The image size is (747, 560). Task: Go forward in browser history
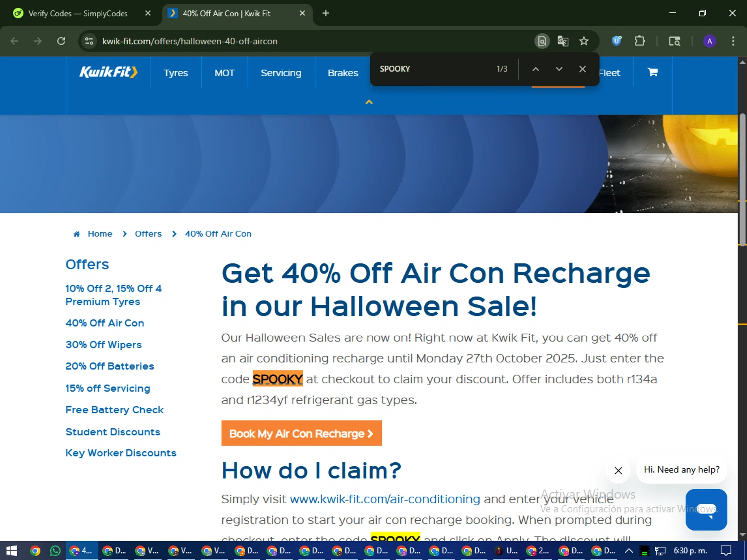click(38, 41)
